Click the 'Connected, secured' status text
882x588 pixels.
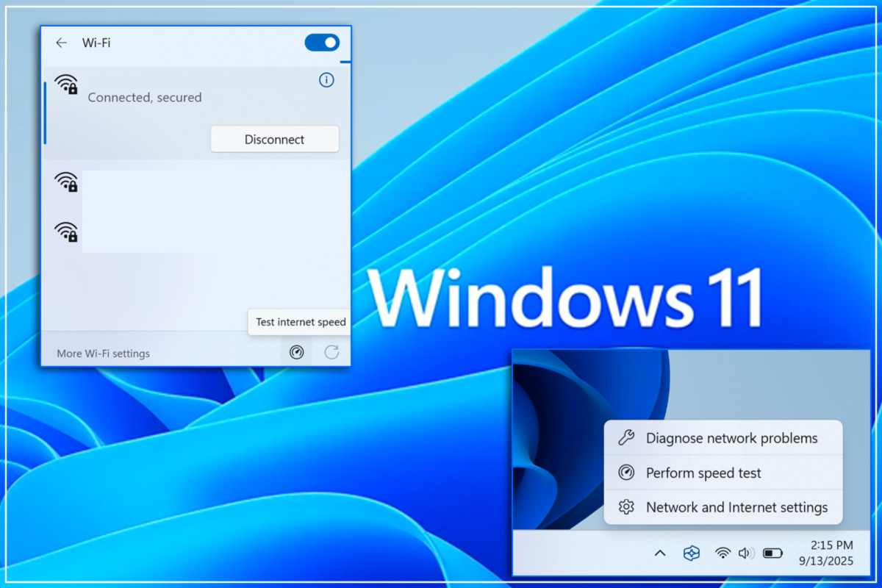(x=145, y=97)
